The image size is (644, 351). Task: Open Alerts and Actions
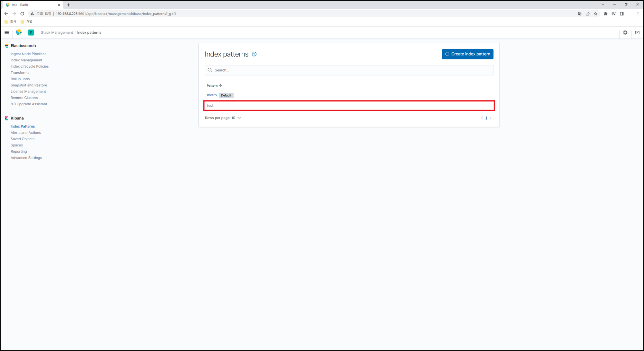click(x=26, y=133)
